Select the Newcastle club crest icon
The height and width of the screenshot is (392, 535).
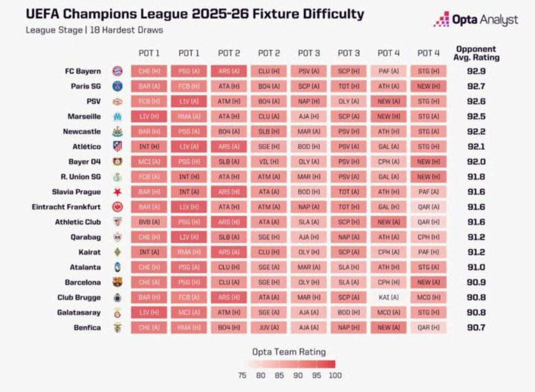pyautogui.click(x=118, y=132)
